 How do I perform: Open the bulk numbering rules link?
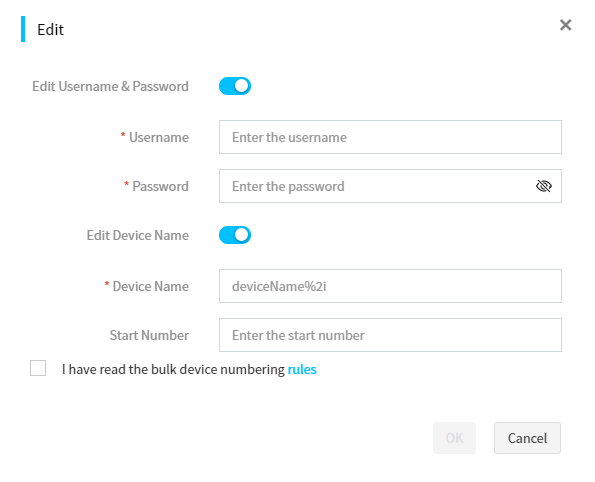pos(302,369)
